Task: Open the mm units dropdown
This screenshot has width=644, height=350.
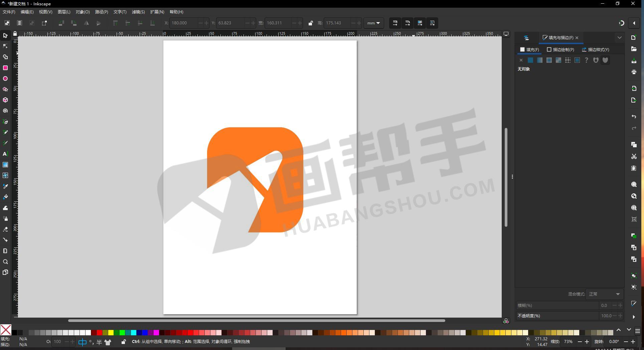Action: tap(373, 23)
